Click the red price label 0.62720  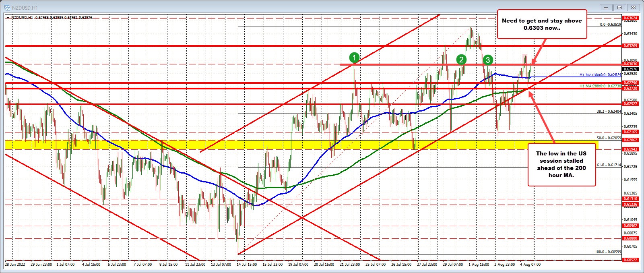coord(630,88)
